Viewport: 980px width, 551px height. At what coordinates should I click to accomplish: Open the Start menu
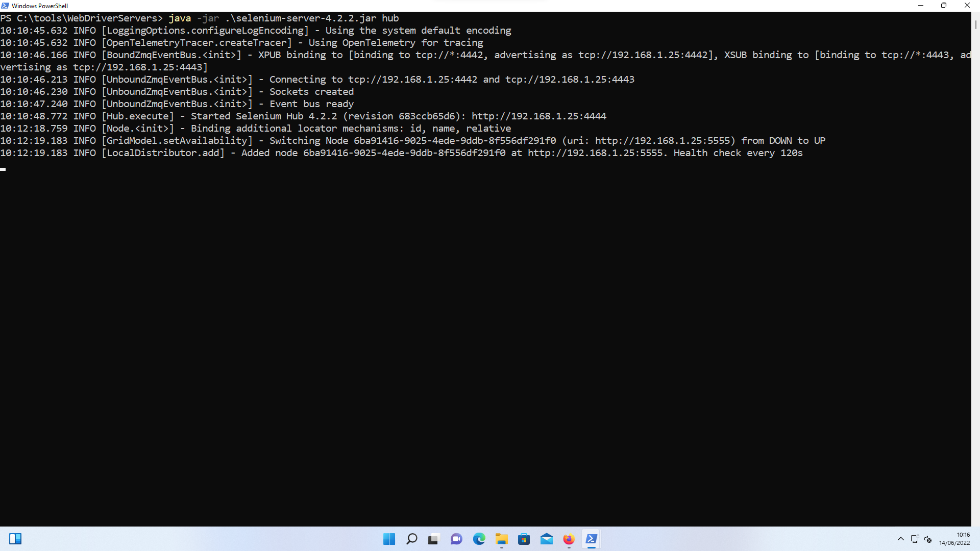(389, 539)
